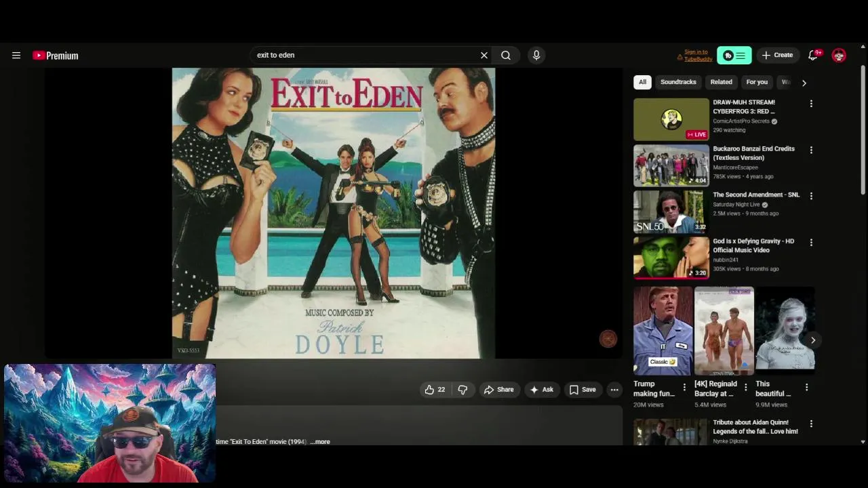Open the Create button
This screenshot has width=868, height=488.
pyautogui.click(x=777, y=56)
